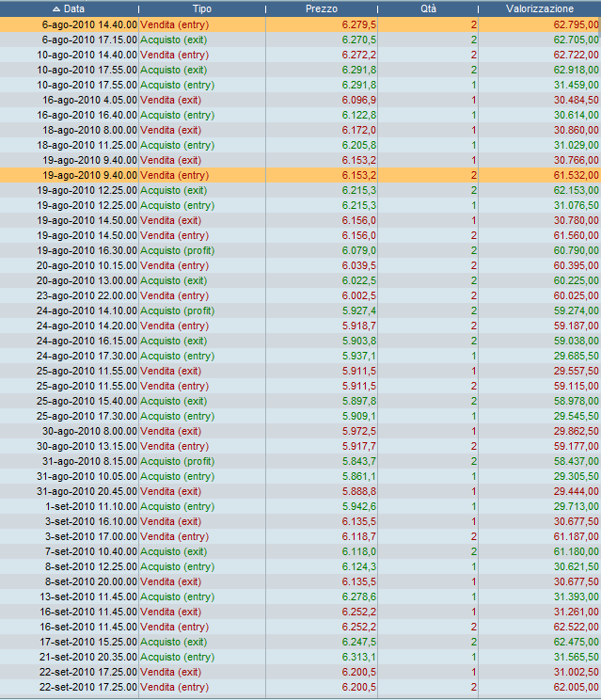601x700 pixels.
Task: Select date cell 20-ago-2010 10.15.00
Action: 87,265
